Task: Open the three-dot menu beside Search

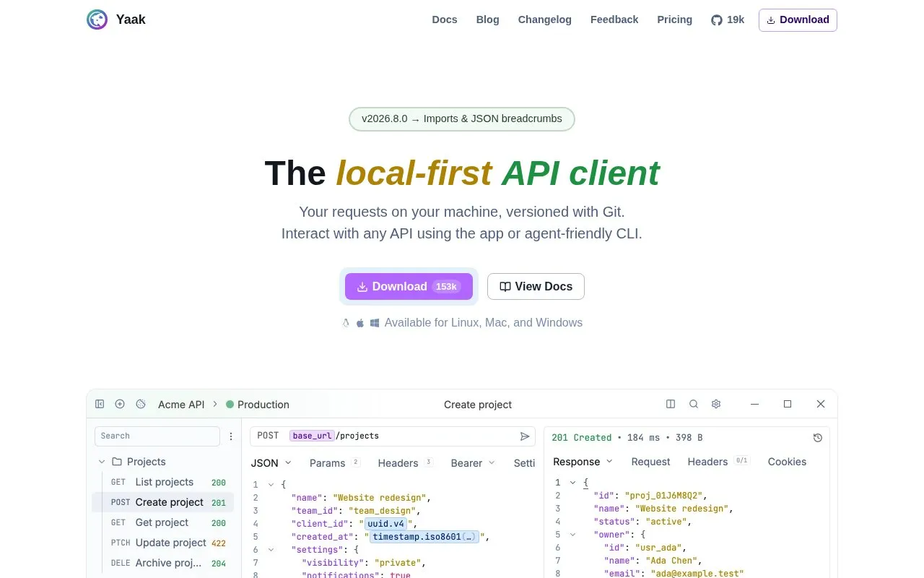Action: point(231,436)
